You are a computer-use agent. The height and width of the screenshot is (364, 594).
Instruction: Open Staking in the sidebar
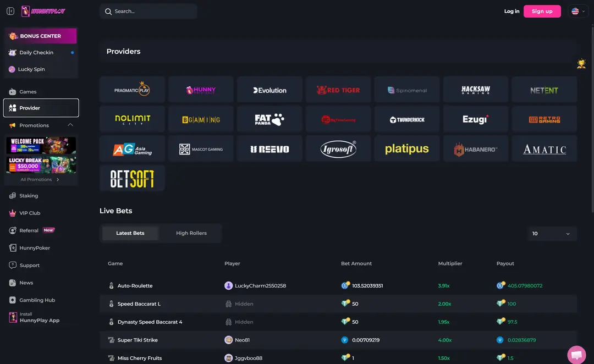click(41, 195)
